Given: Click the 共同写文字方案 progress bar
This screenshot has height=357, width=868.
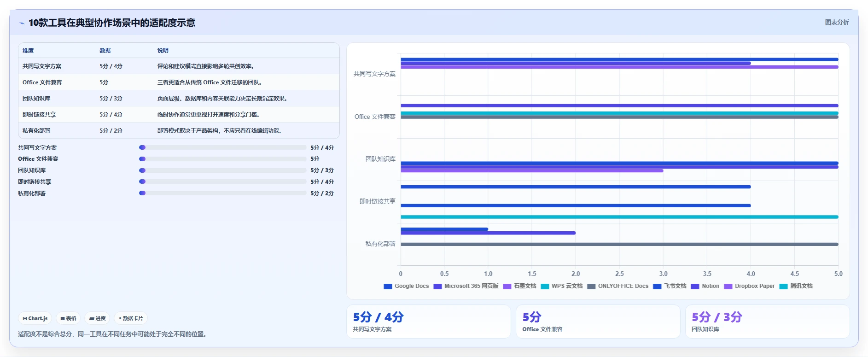Looking at the screenshot, I should pyautogui.click(x=222, y=147).
